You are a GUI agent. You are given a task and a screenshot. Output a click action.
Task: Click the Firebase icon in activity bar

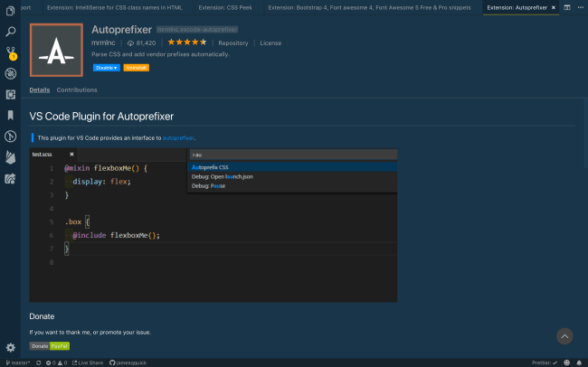(11, 157)
